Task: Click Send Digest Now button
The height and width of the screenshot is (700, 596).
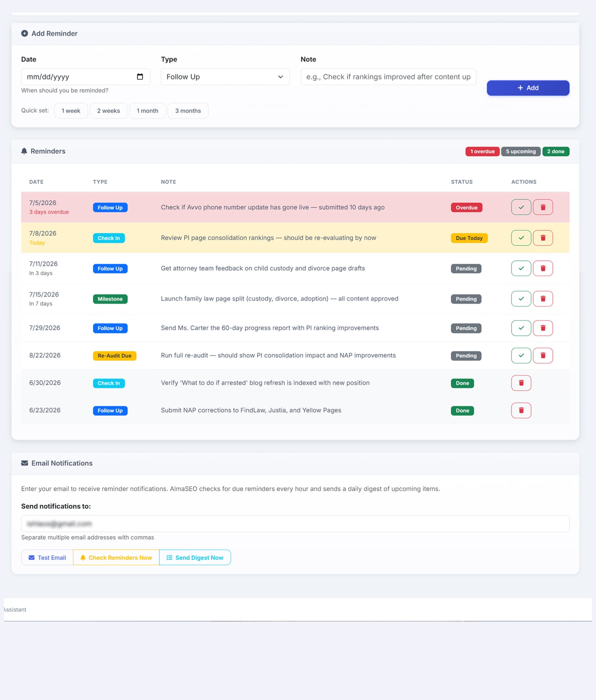Action: (x=195, y=558)
